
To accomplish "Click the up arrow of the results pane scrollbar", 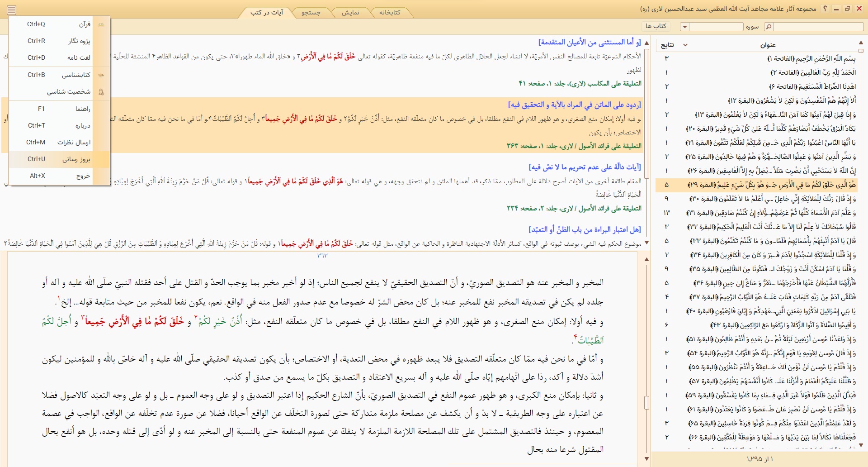I will pyautogui.click(x=646, y=43).
